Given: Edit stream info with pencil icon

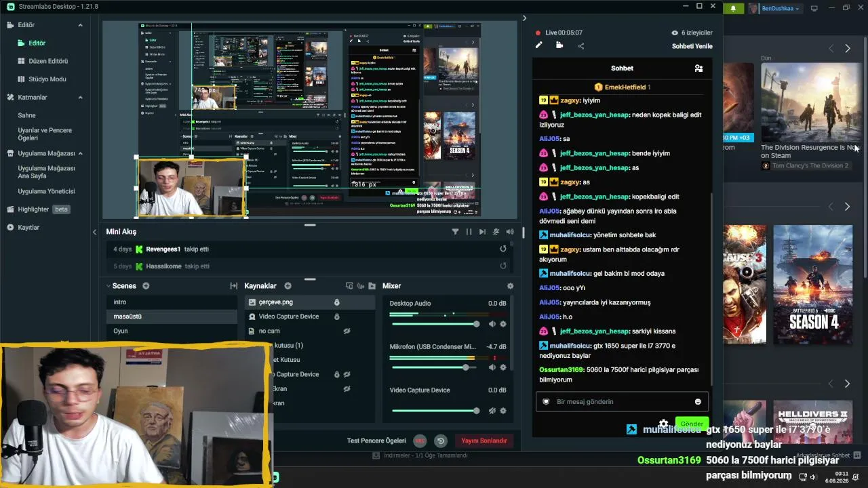Looking at the screenshot, I should [539, 45].
